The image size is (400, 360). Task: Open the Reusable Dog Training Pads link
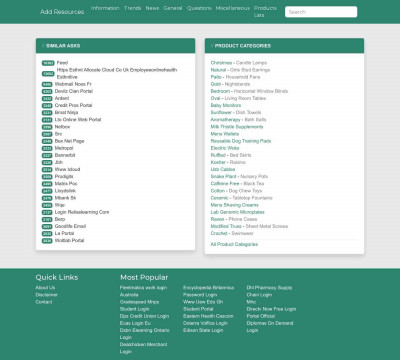coord(241,141)
